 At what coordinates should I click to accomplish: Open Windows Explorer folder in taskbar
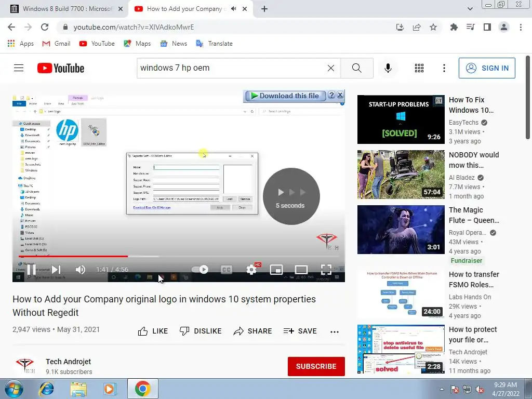78,389
